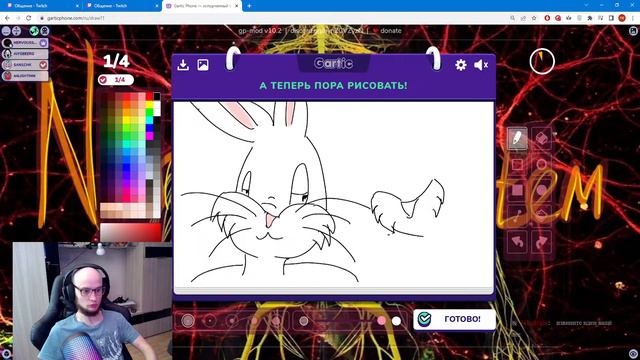Select the Gartic Phone browser tab
Image resolution: width=640 pixels, height=360 pixels.
click(202, 6)
